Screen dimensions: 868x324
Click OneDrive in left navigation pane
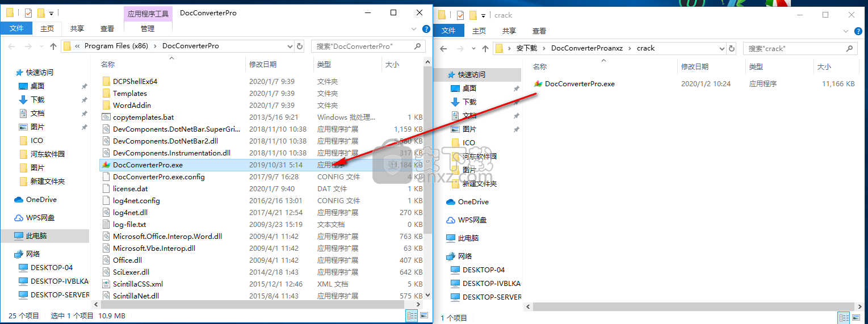pos(41,200)
